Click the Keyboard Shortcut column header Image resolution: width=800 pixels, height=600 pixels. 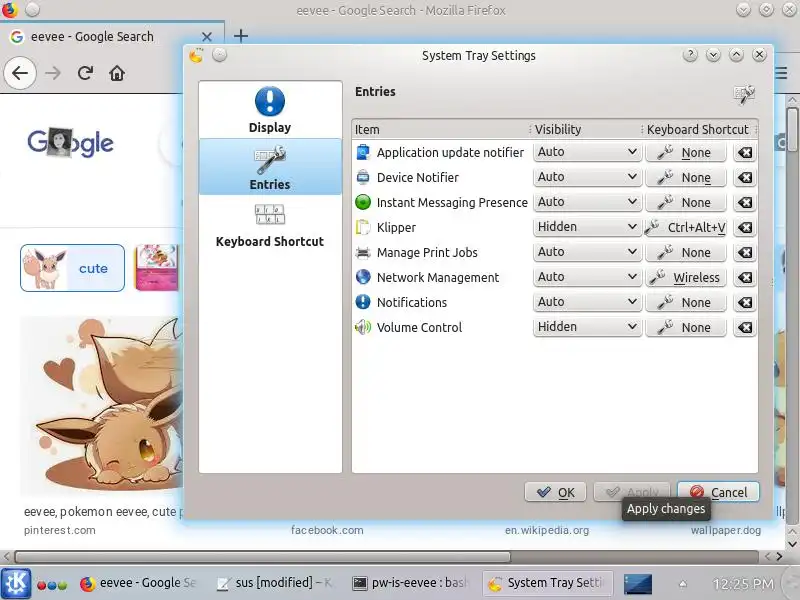click(x=699, y=130)
